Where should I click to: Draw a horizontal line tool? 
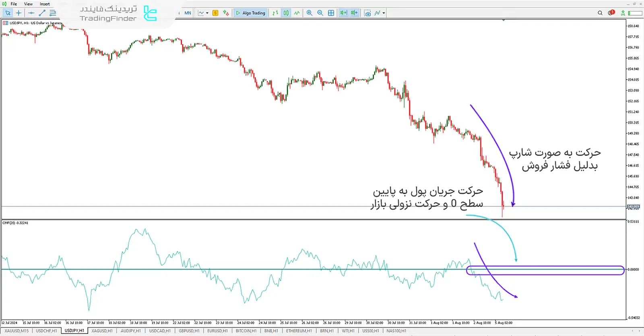coord(31,13)
